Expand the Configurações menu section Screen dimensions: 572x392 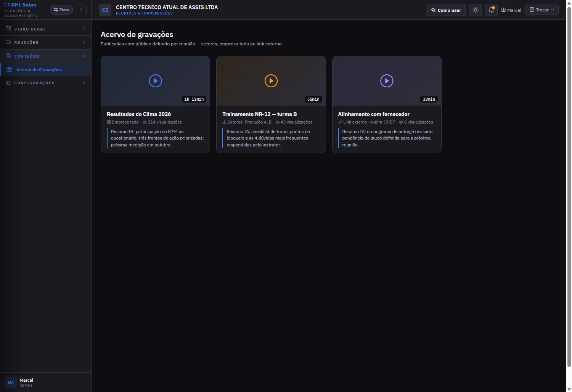[45, 83]
